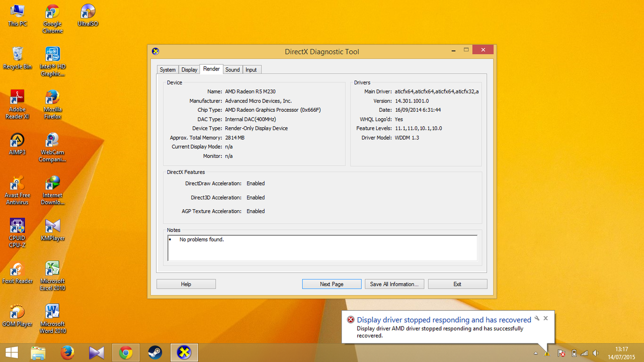Open the Recycle Bin
The image size is (644, 362).
click(x=17, y=58)
